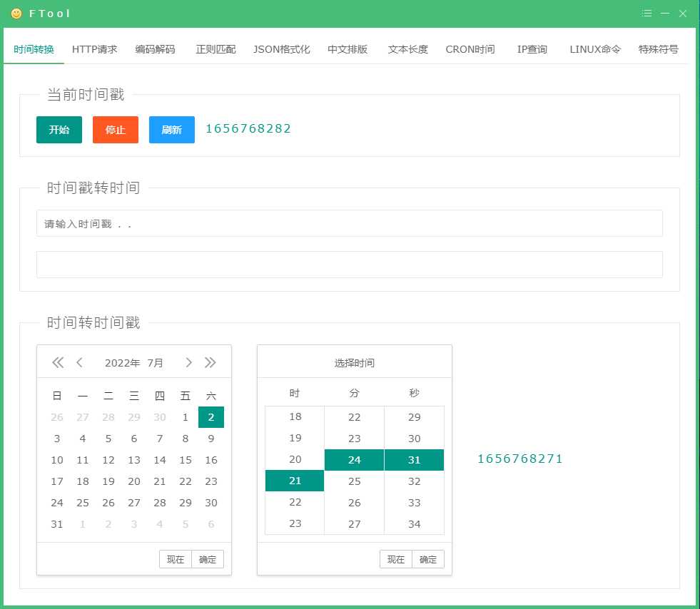Open the JSON格式化 tab

coord(281,49)
